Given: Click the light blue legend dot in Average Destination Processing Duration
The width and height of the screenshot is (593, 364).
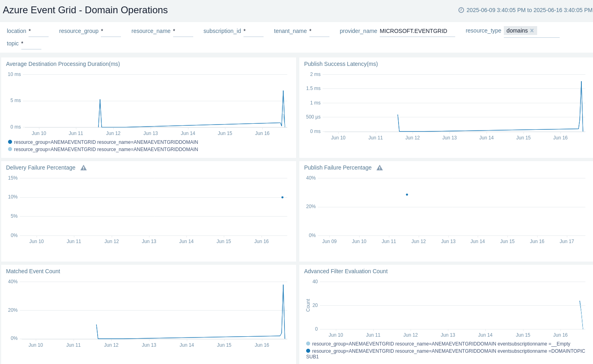Looking at the screenshot, I should coord(10,149).
